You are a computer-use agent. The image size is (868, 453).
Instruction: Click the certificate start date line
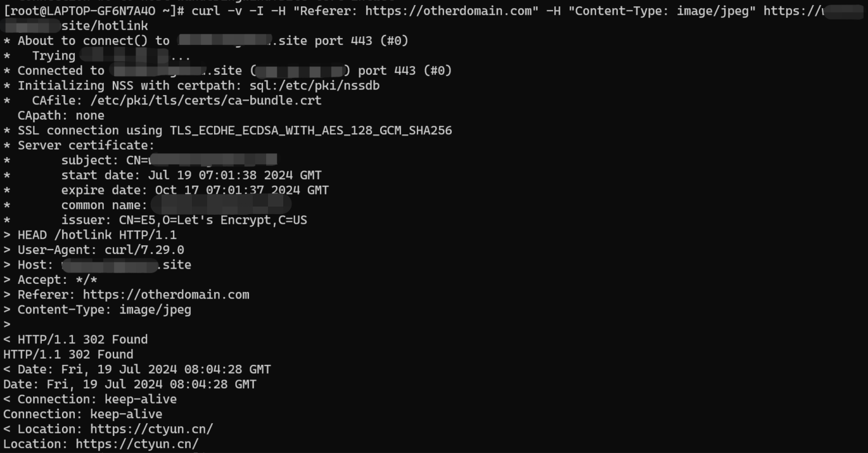pos(191,175)
